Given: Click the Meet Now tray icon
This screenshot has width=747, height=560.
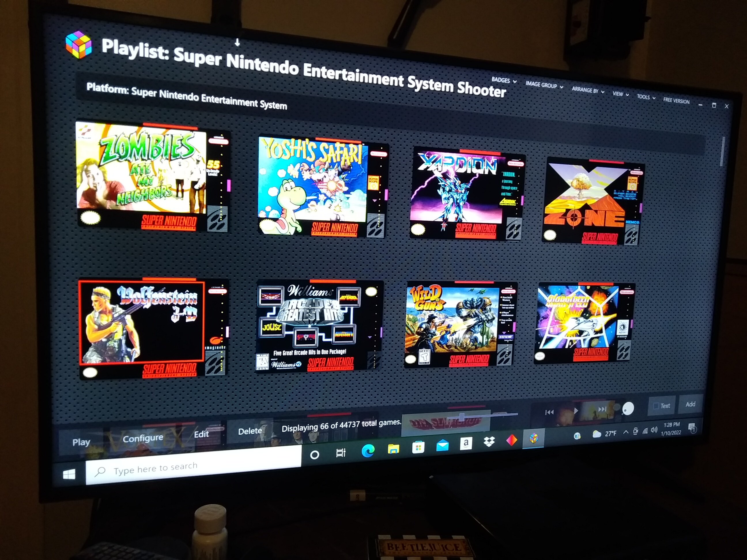Looking at the screenshot, I should click(x=635, y=432).
